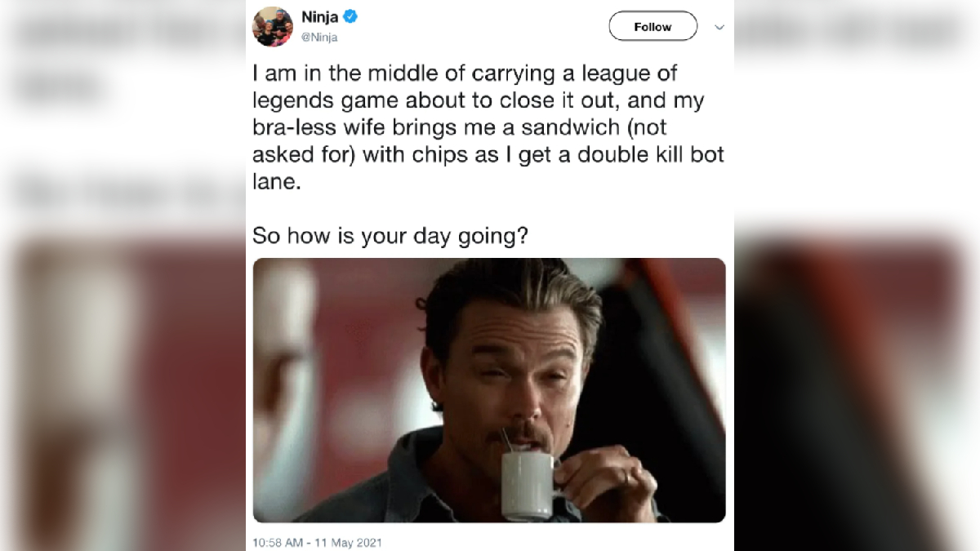Click the GIF of the man drinking coffee

point(488,389)
